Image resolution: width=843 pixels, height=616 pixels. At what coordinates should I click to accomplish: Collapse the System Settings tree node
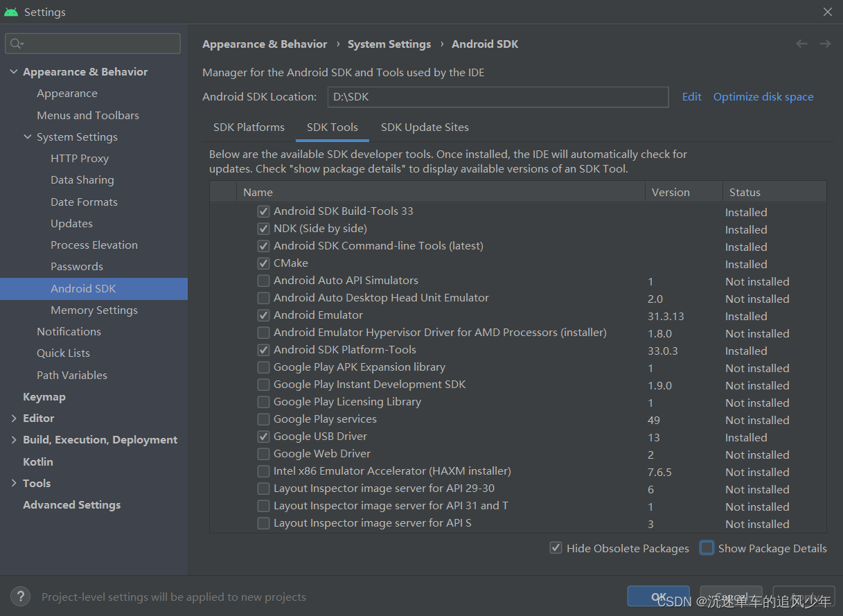coord(28,137)
